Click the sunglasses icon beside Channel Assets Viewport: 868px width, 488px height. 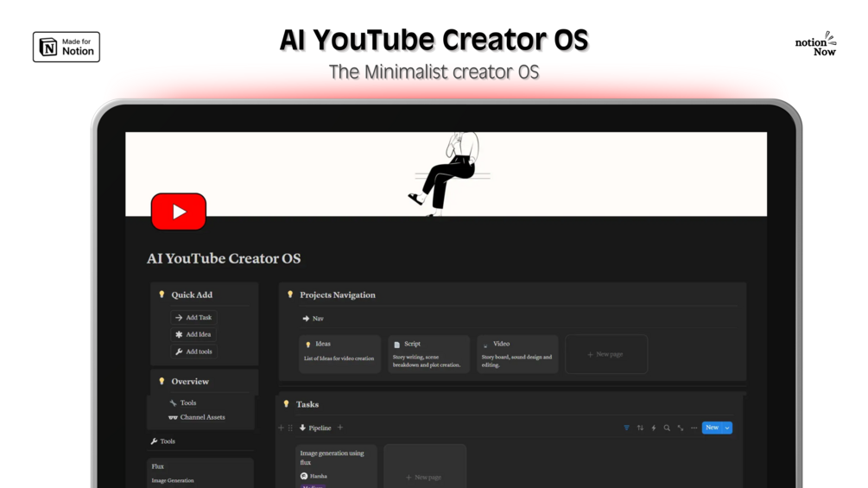(x=173, y=417)
